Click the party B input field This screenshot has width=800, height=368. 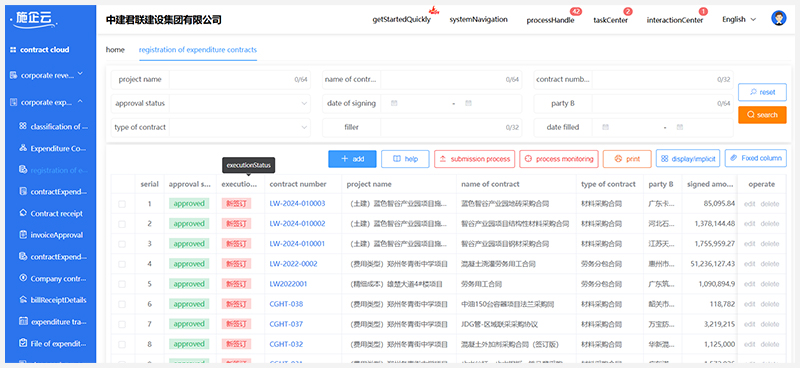(663, 103)
